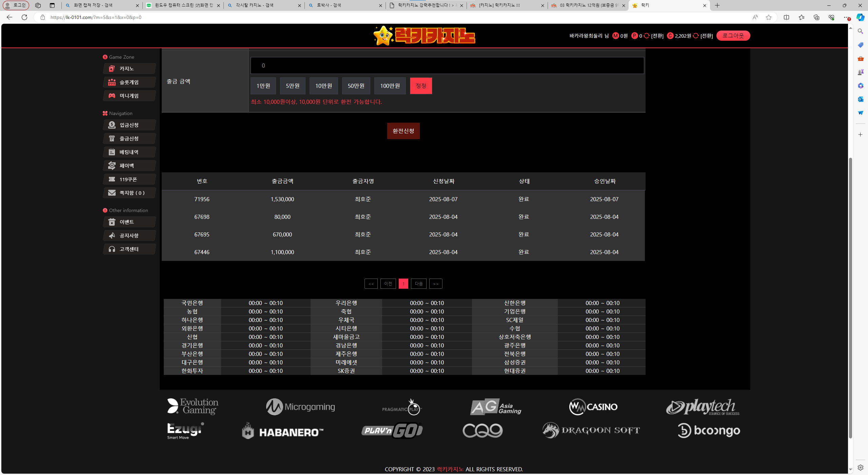Image resolution: width=868 pixels, height=475 pixels.
Task: Go to next page with 다음
Action: (418, 284)
